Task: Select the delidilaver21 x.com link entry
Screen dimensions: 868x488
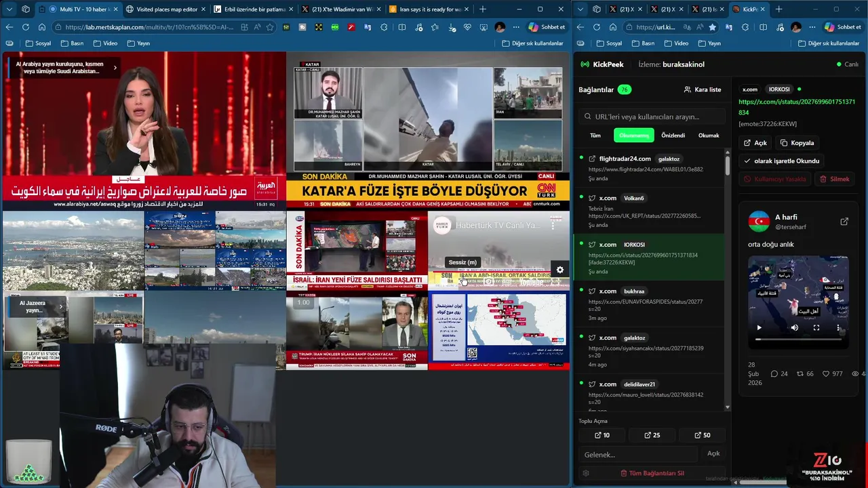Action: (649, 393)
